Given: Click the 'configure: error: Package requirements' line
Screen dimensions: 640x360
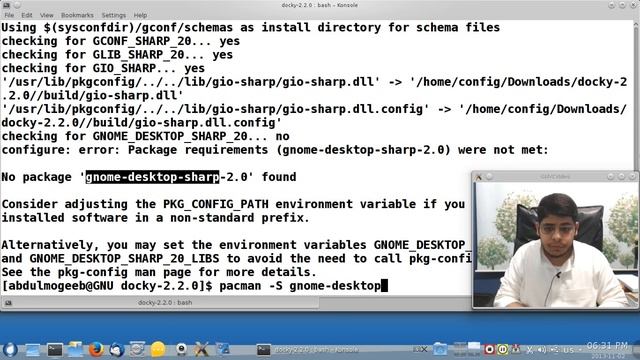Looking at the screenshot, I should pyautogui.click(x=275, y=150).
